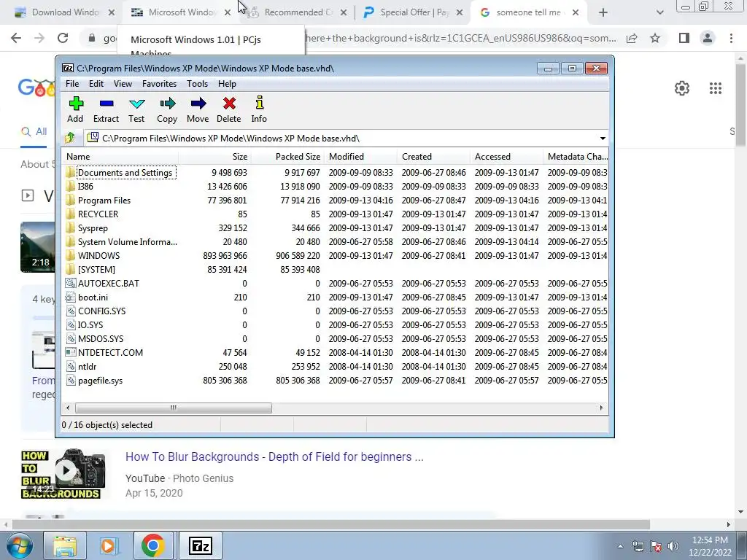
Task: Open Chrome three-dot menu
Action: pos(731,38)
